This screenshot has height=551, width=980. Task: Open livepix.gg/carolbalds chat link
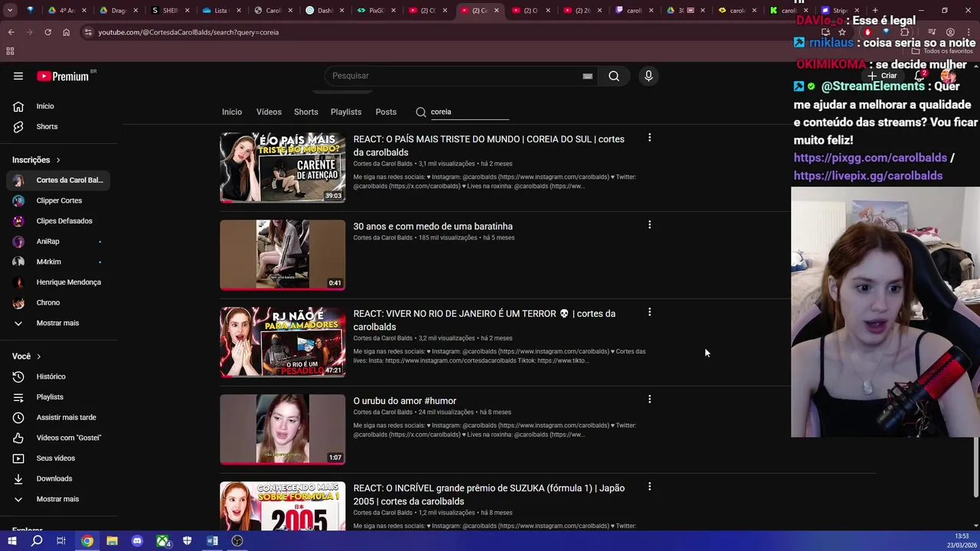pos(868,176)
